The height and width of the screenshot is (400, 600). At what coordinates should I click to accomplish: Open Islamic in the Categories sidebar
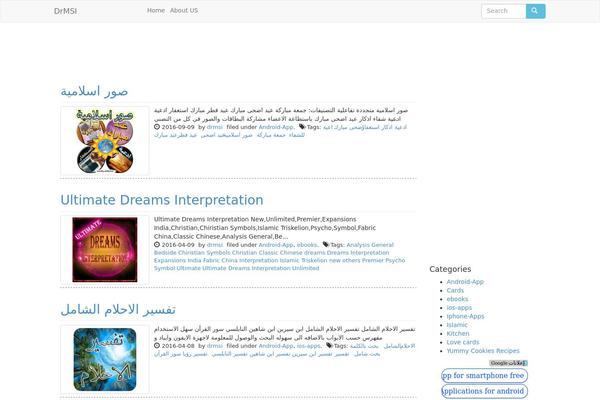click(x=457, y=325)
